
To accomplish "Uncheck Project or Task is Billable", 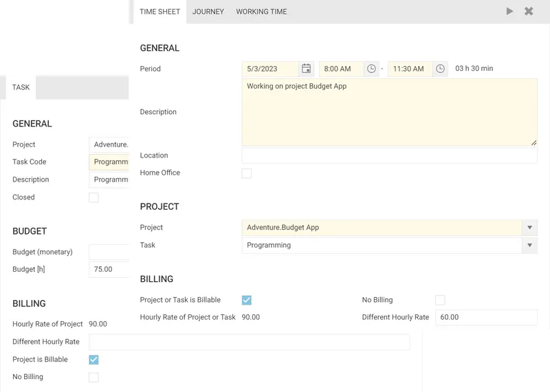I will 247,300.
